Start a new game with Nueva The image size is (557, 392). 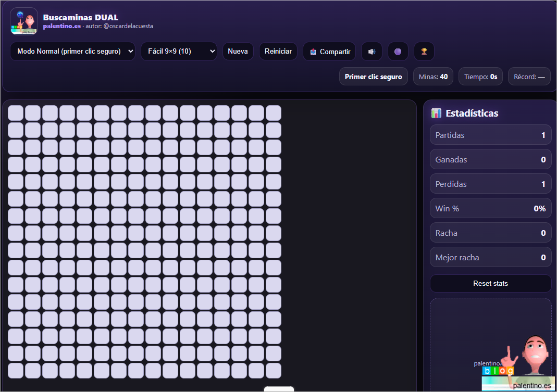point(238,52)
